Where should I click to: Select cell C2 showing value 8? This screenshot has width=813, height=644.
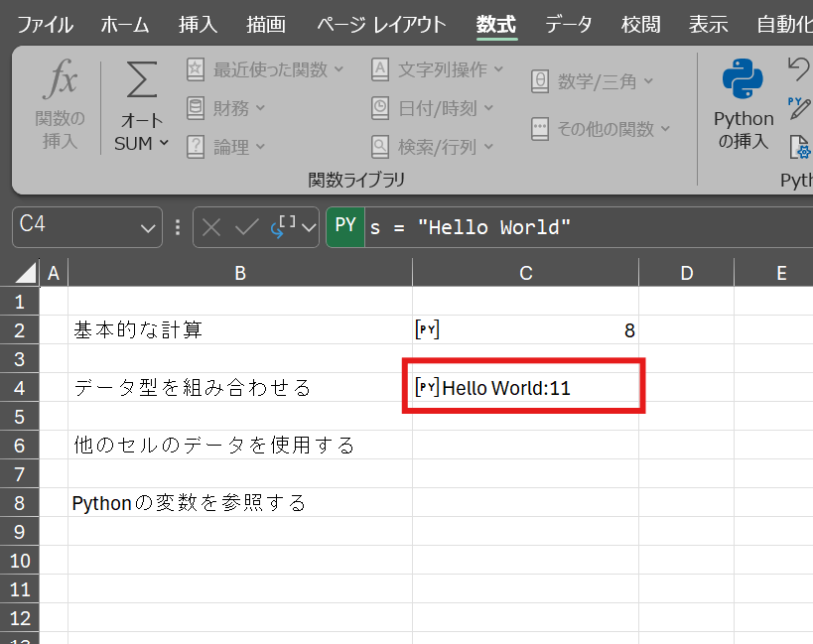525,330
